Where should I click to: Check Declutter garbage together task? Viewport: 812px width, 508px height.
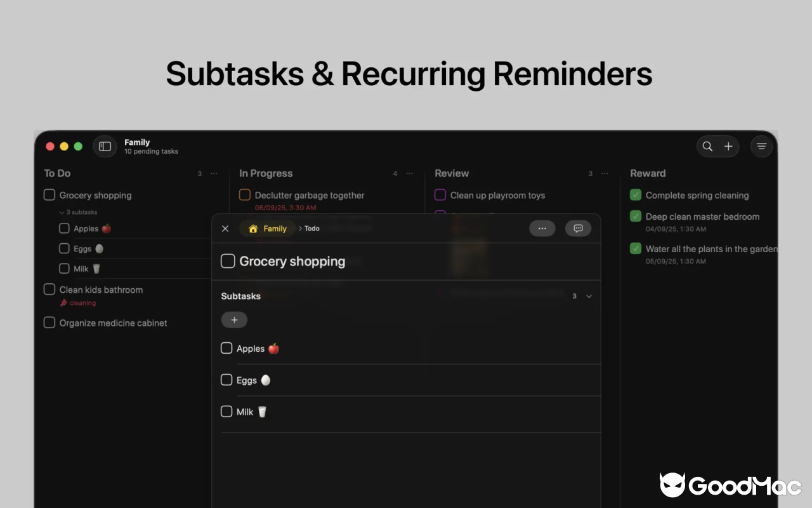245,195
